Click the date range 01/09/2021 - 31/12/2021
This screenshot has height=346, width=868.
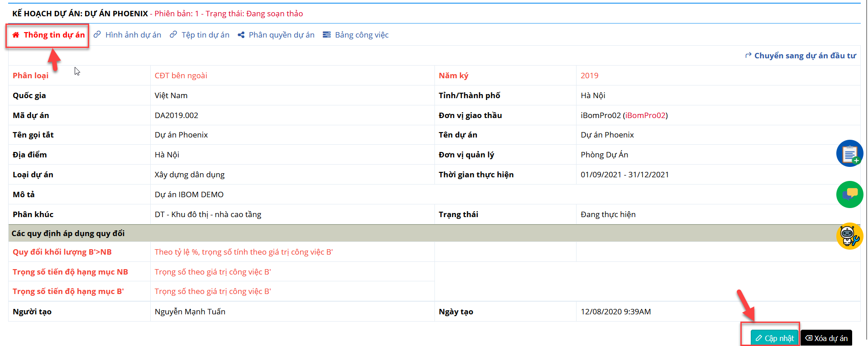(625, 175)
